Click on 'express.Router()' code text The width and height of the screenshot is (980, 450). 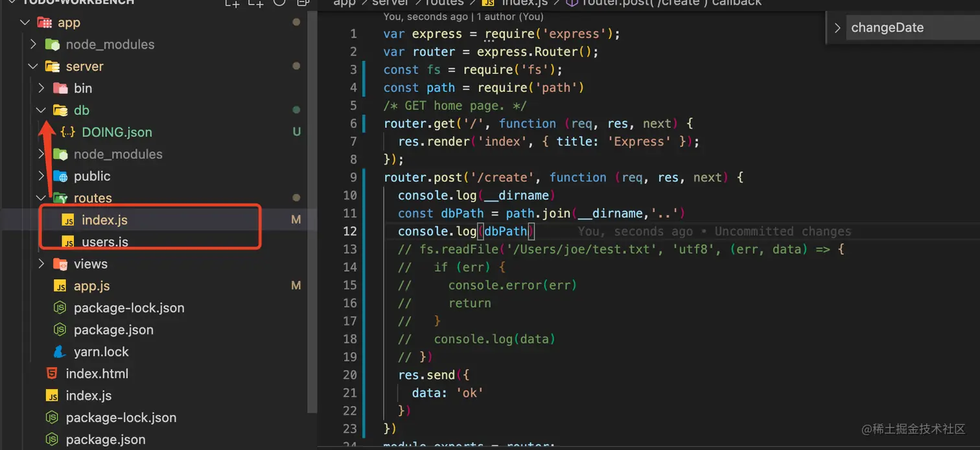pos(534,52)
